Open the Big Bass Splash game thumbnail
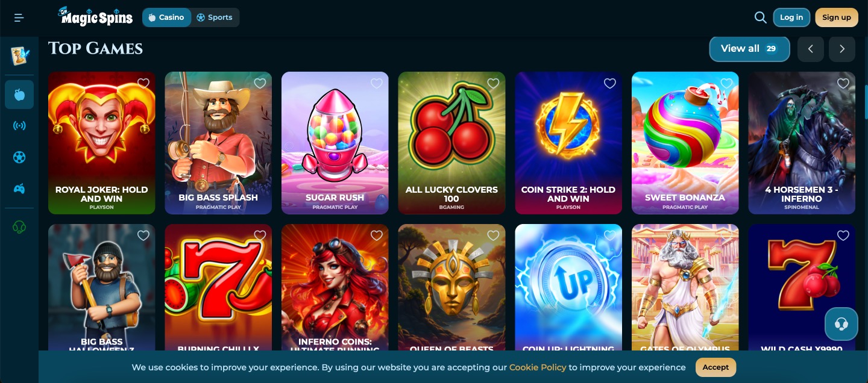The width and height of the screenshot is (868, 383). coord(218,143)
